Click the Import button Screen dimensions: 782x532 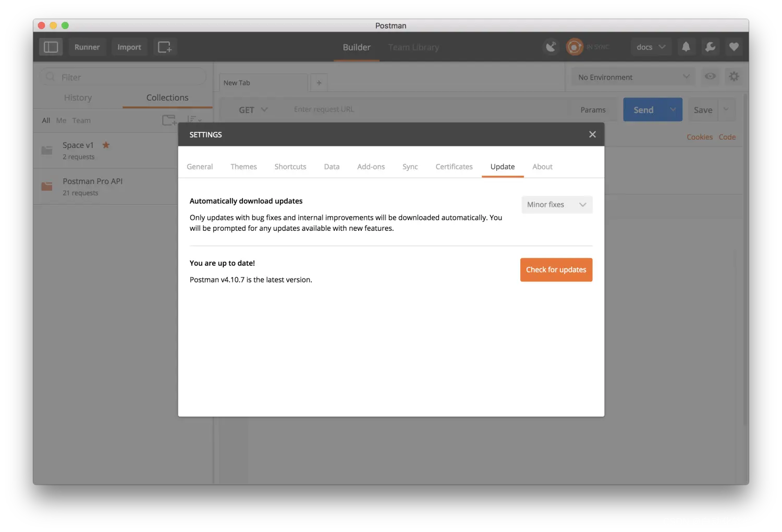[129, 47]
